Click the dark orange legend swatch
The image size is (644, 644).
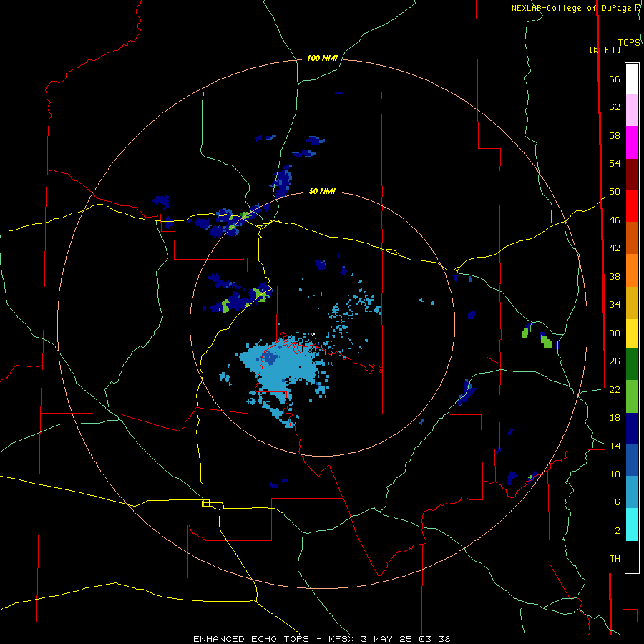(x=632, y=238)
